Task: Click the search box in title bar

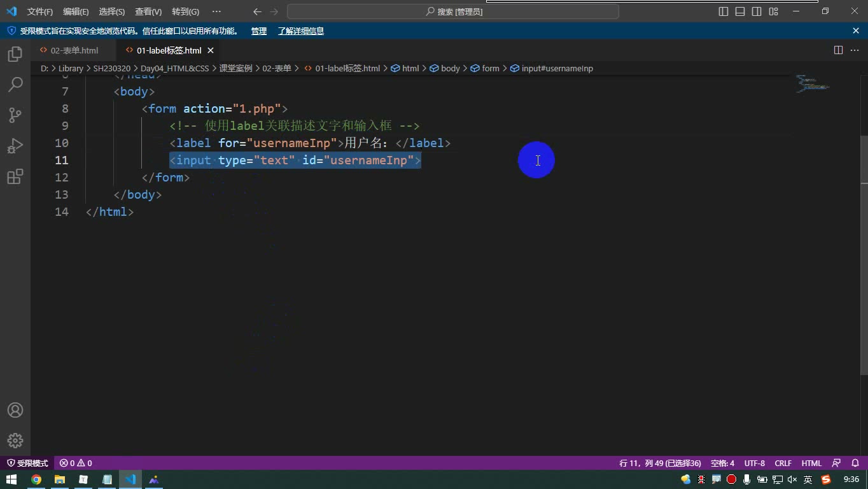Action: 453,11
